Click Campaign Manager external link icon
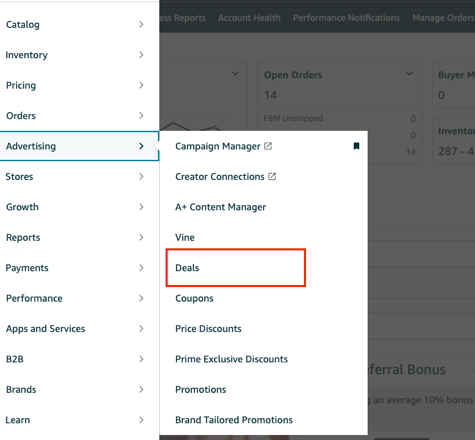 click(x=268, y=146)
